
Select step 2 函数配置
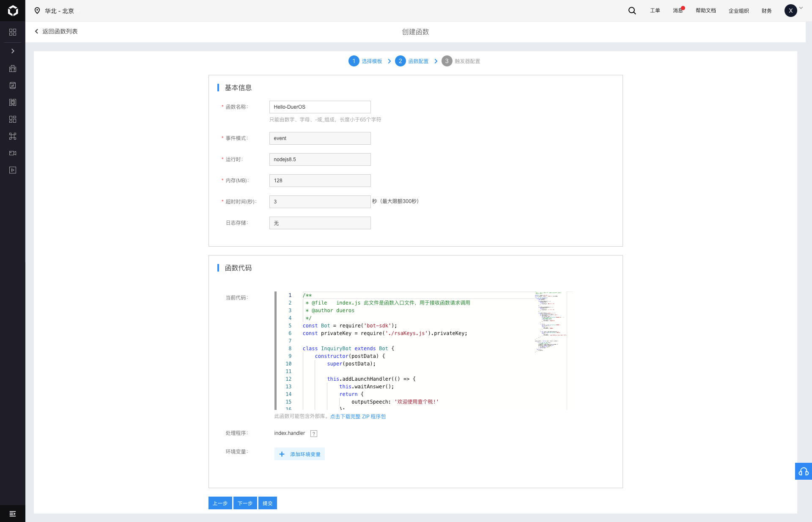tap(412, 61)
